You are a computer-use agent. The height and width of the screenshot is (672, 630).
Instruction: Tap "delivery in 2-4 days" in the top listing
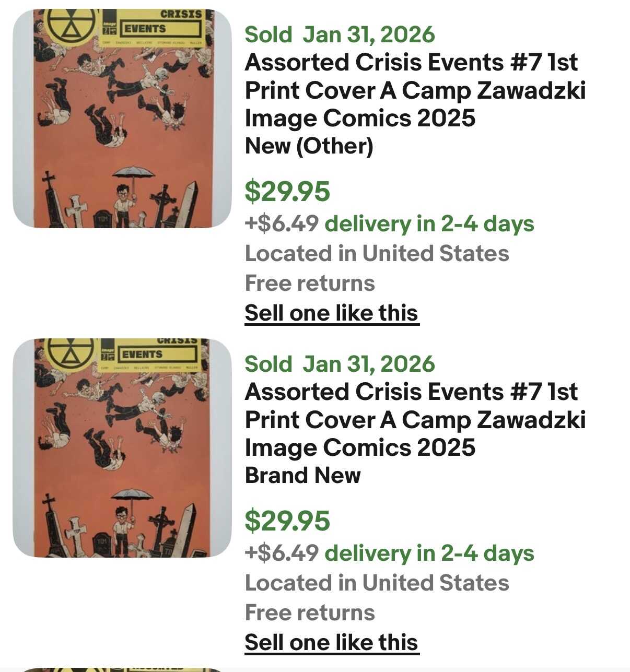click(429, 224)
